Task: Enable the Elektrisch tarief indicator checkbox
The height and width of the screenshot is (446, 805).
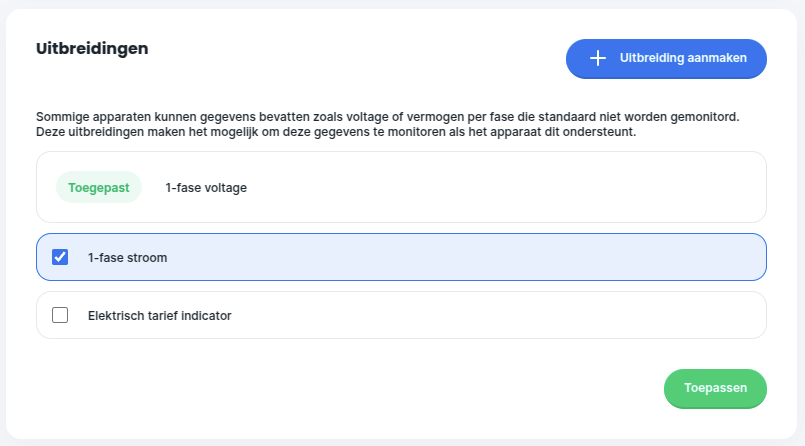Action: coord(60,315)
